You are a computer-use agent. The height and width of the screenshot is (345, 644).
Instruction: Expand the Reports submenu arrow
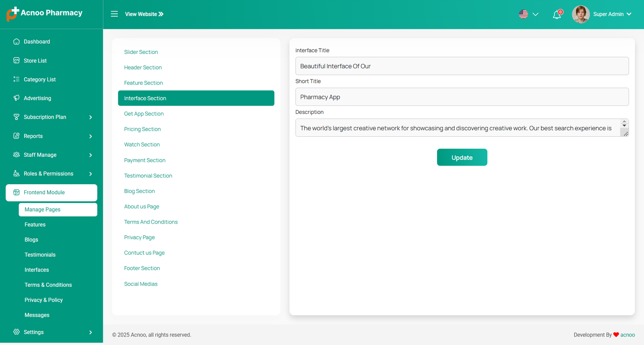[x=91, y=136]
